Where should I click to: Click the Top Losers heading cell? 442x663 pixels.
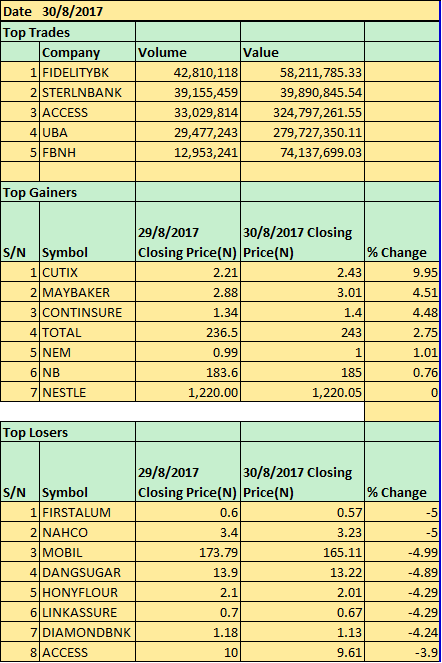click(x=68, y=433)
